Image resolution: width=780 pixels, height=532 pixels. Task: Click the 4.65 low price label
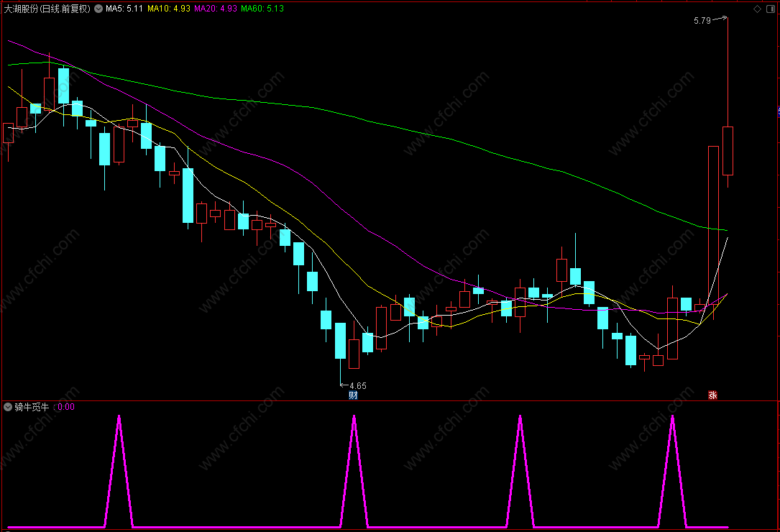pos(358,385)
